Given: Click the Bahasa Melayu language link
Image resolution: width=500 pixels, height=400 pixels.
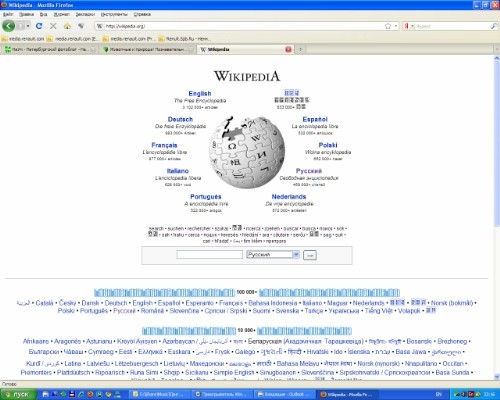Looking at the screenshot, I should click(298, 363).
